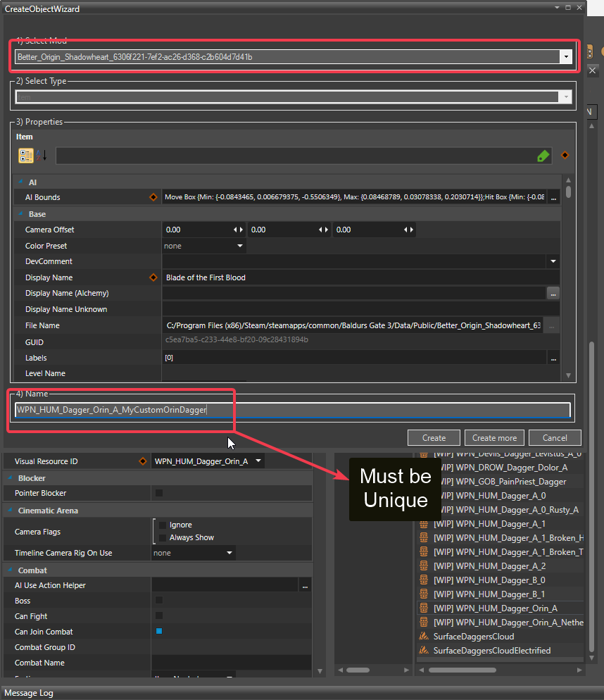Screen dimensions: 604x700
Task: Open the Message Log tab
Action: [x=29, y=693]
